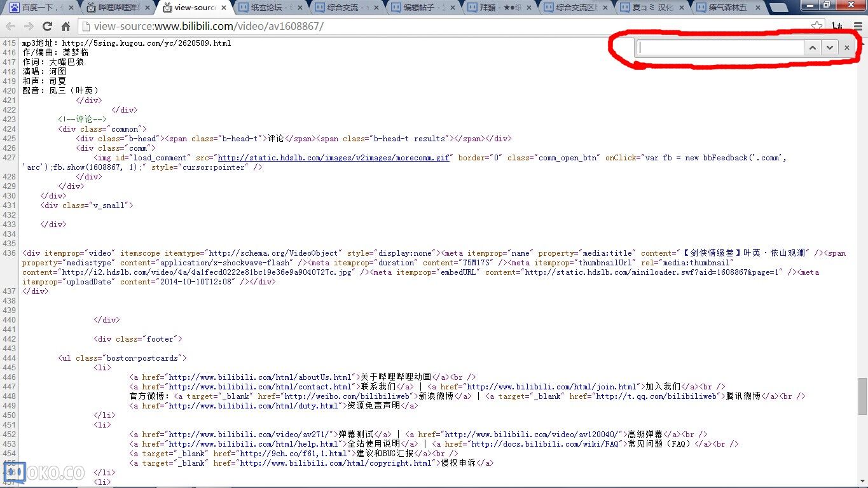Click the text 作词: 大嘴巴狼
Screen dimensions: 868x488
[53, 62]
